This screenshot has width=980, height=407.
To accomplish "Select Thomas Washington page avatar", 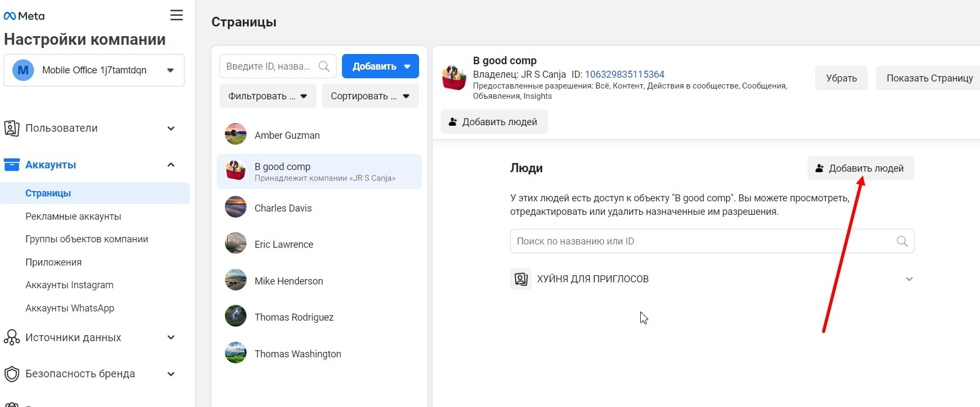I will pyautogui.click(x=236, y=353).
